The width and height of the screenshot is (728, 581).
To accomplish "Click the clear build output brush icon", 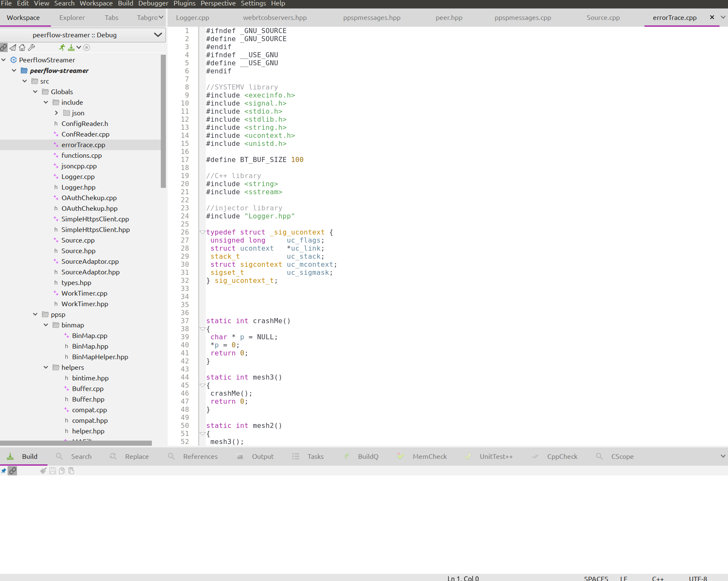I will pyautogui.click(x=43, y=471).
